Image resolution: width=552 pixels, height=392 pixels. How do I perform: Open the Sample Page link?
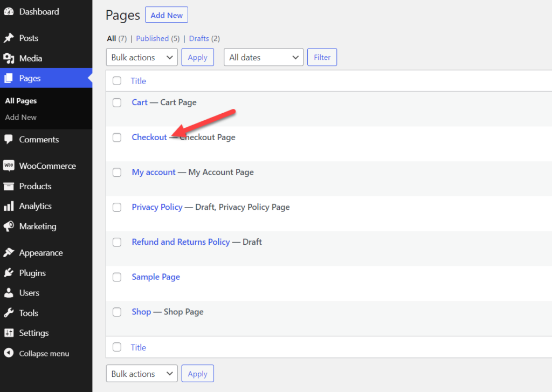(156, 277)
